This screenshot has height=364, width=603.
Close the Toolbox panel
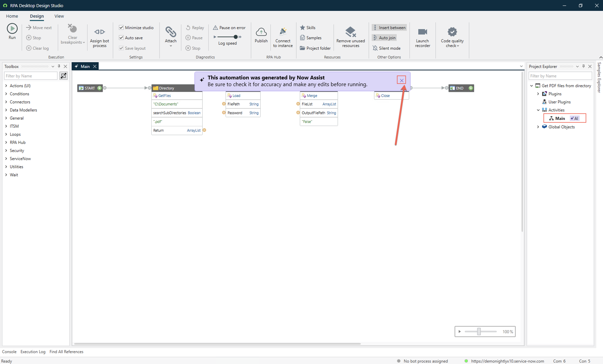(x=65, y=66)
